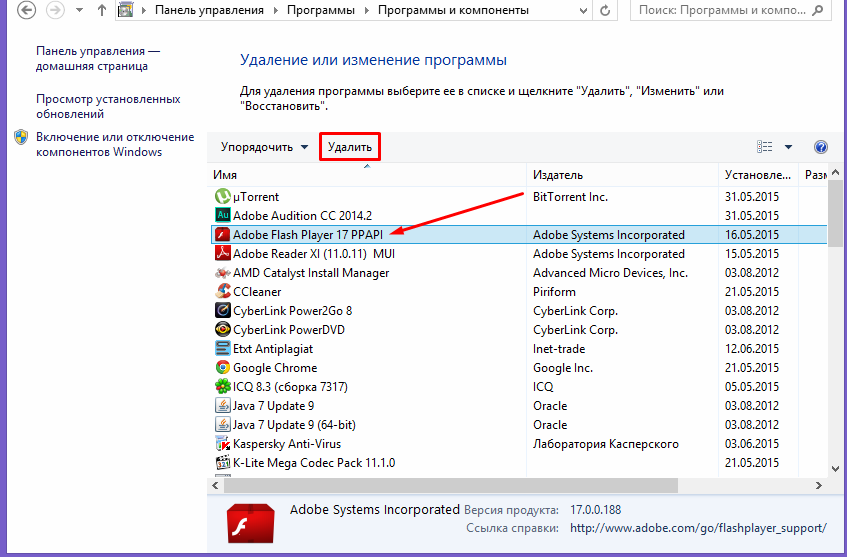Click the Удалить button

coord(350,147)
